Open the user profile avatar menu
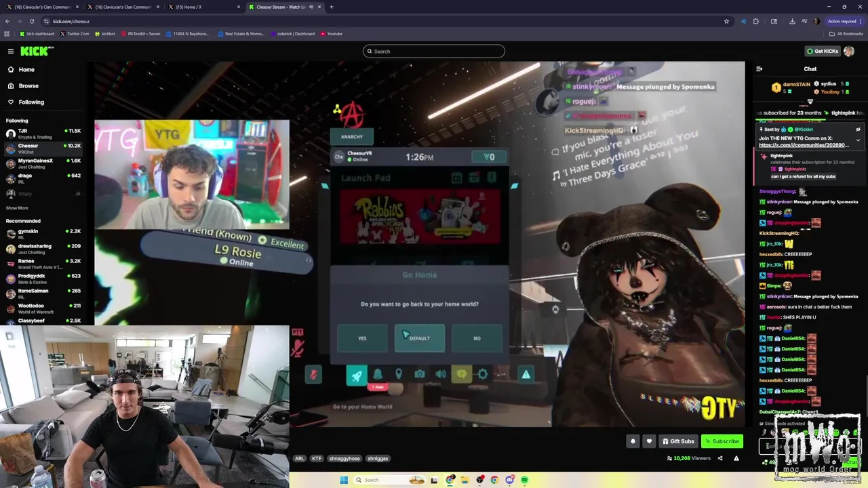The width and height of the screenshot is (868, 488). 849,52
